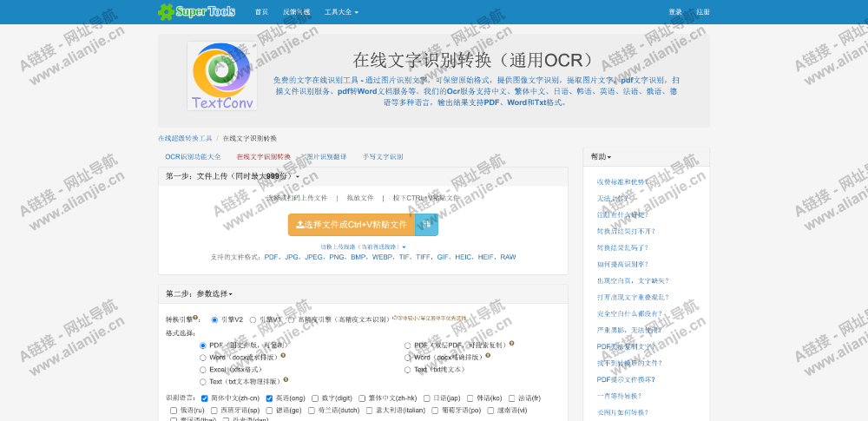Open help link 如何提高识别率?
The image size is (868, 421).
(622, 264)
